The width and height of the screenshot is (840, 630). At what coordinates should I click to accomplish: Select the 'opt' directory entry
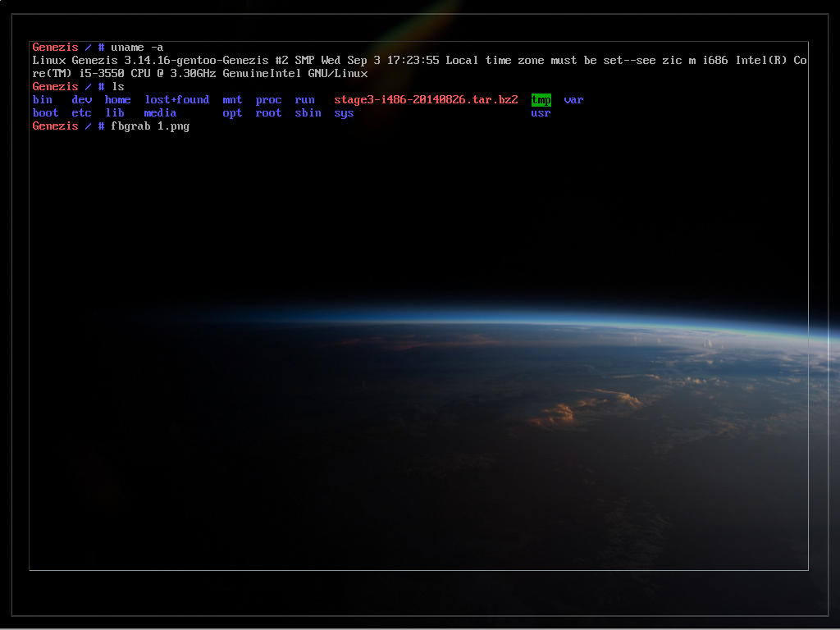232,113
